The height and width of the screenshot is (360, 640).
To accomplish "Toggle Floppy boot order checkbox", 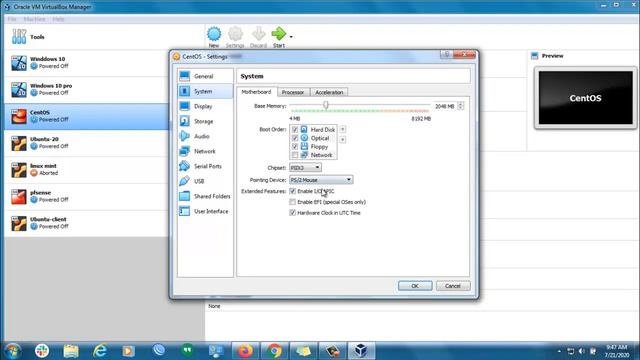I will 295,147.
